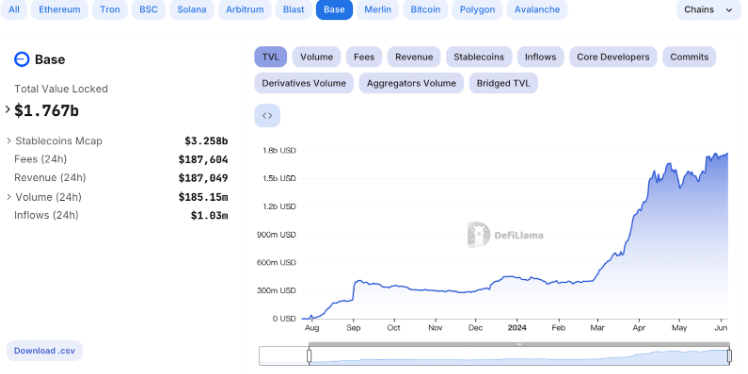Toggle Aggregators Volume metric
Screen dimensions: 748x374
pos(411,83)
